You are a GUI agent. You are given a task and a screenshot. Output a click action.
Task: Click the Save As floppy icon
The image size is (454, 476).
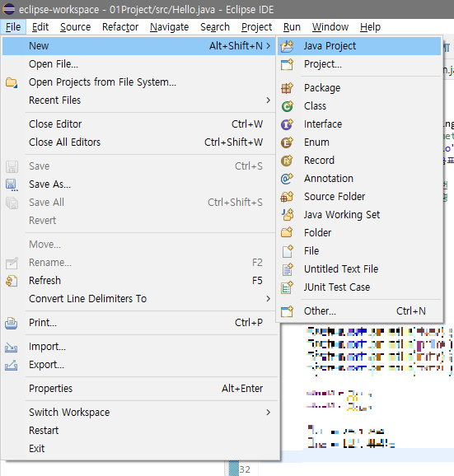(12, 184)
